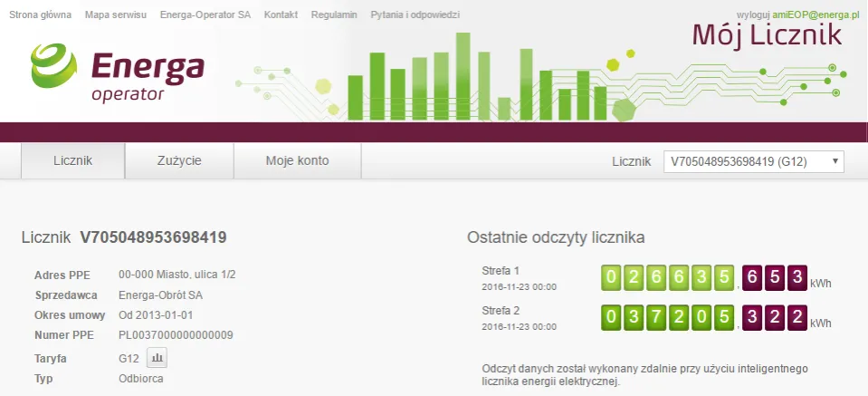
Task: Click the meter number heading V705048953698419
Action: pos(153,237)
